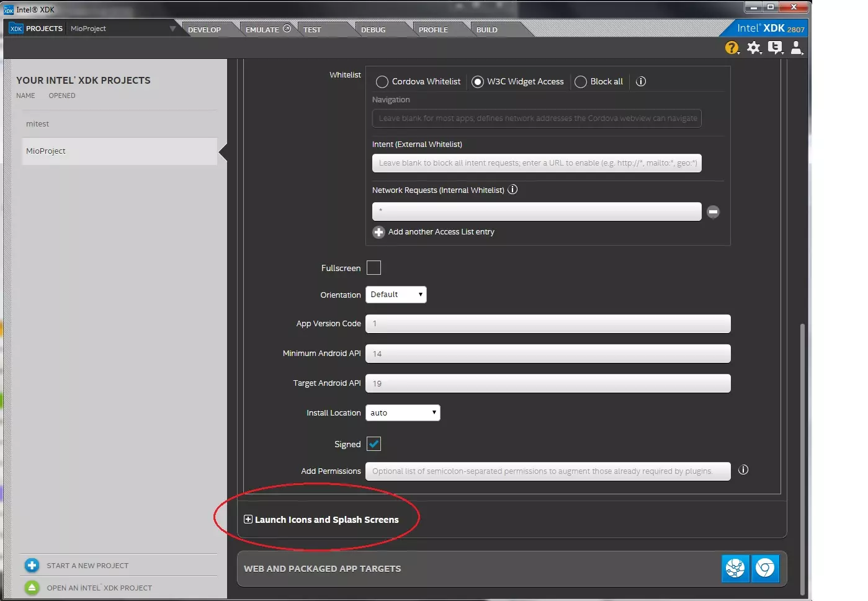Choose the Block all whitelist option
The height and width of the screenshot is (601, 868).
[581, 82]
